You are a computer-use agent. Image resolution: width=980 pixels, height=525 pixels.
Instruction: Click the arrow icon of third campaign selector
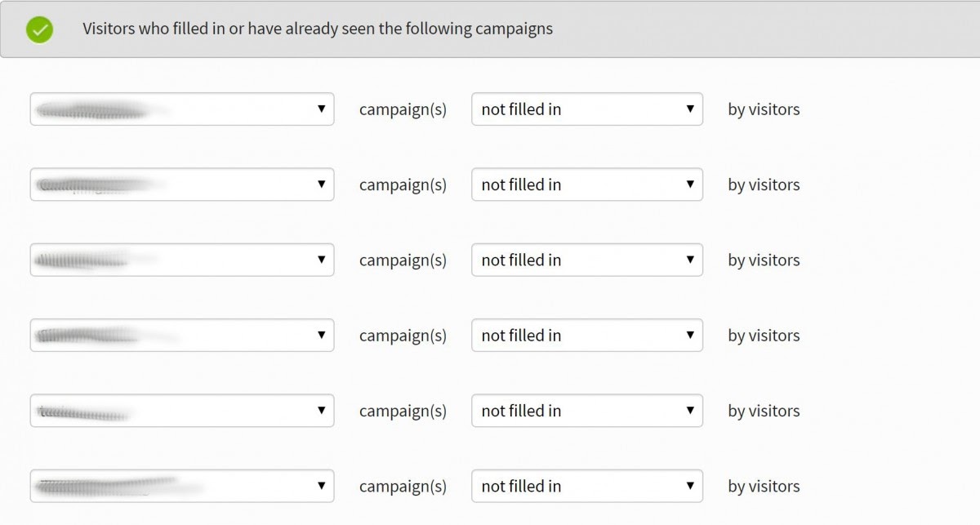[321, 260]
